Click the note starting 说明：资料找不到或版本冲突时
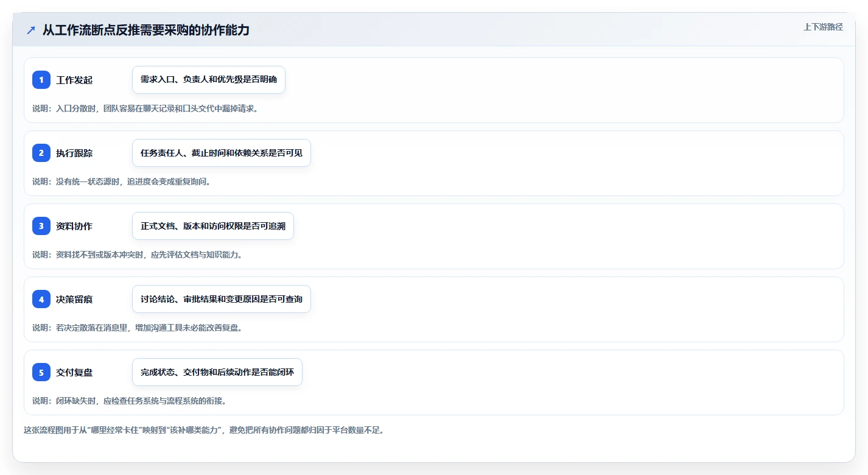This screenshot has height=475, width=868. point(138,255)
